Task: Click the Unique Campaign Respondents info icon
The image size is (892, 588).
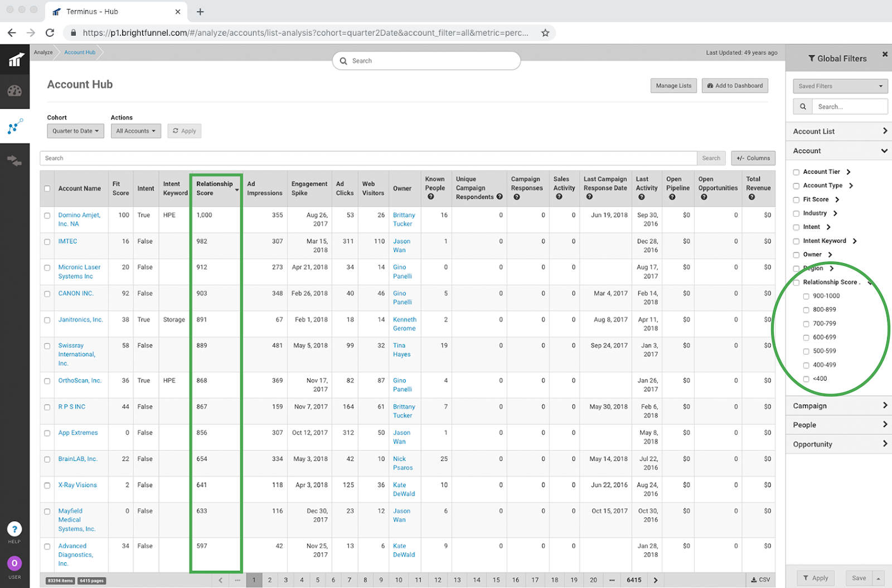Action: [500, 197]
